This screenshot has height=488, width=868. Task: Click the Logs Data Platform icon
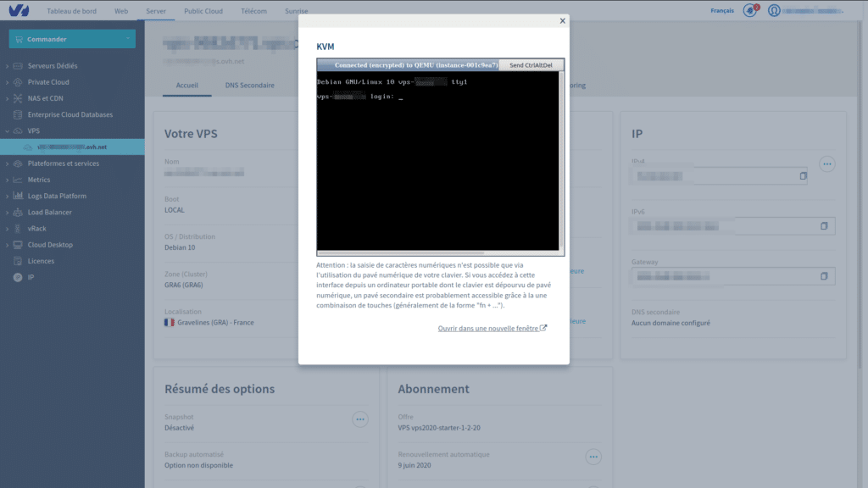coord(18,196)
